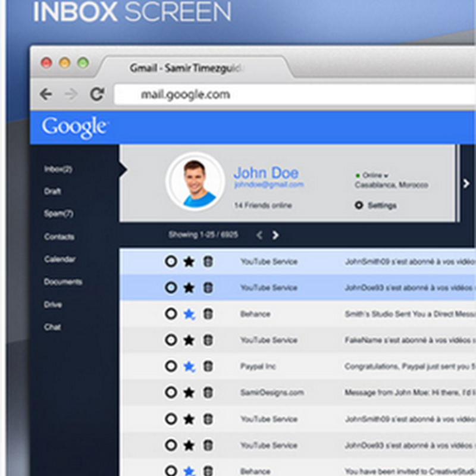The image size is (476, 476).
Task: Open the Smith's Studio Sent You a Direct Message email
Action: (410, 314)
